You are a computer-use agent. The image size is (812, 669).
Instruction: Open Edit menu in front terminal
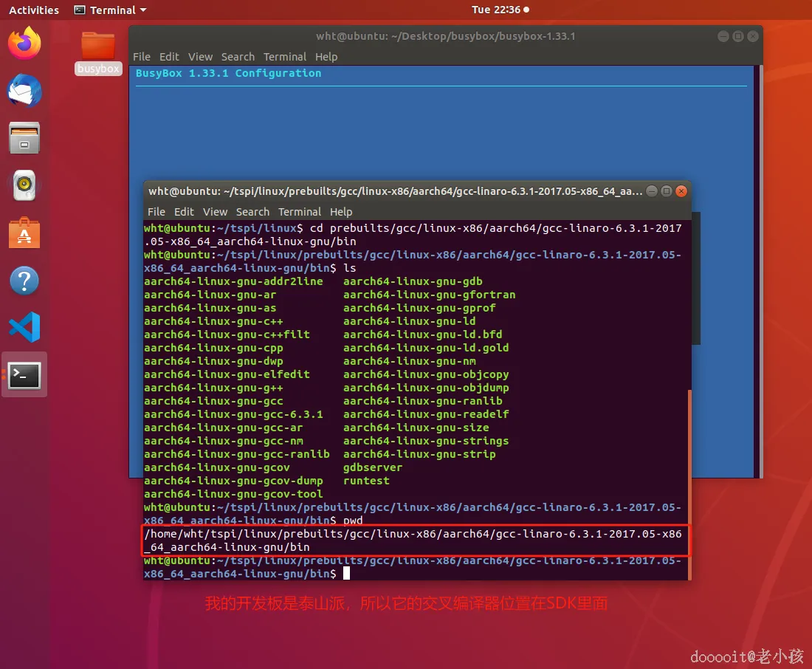click(184, 212)
